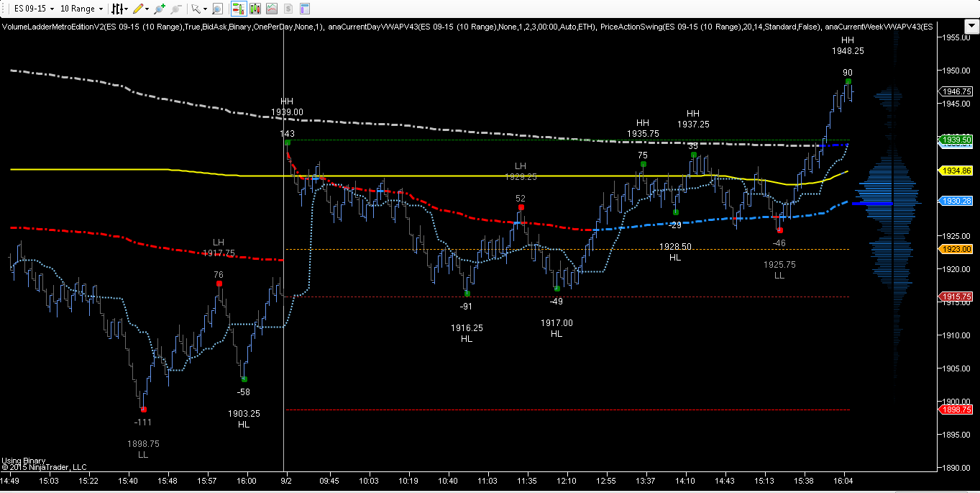Click the -111 swing value
The width and height of the screenshot is (980, 493).
(x=143, y=422)
